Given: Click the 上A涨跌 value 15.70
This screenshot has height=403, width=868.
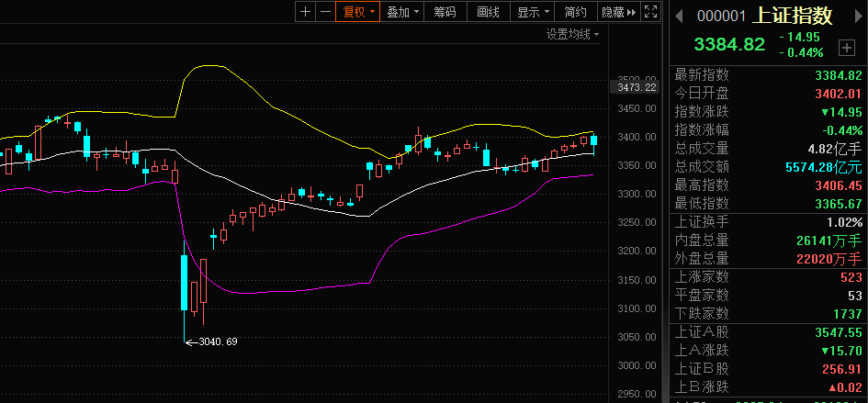Looking at the screenshot, I should pos(841,351).
